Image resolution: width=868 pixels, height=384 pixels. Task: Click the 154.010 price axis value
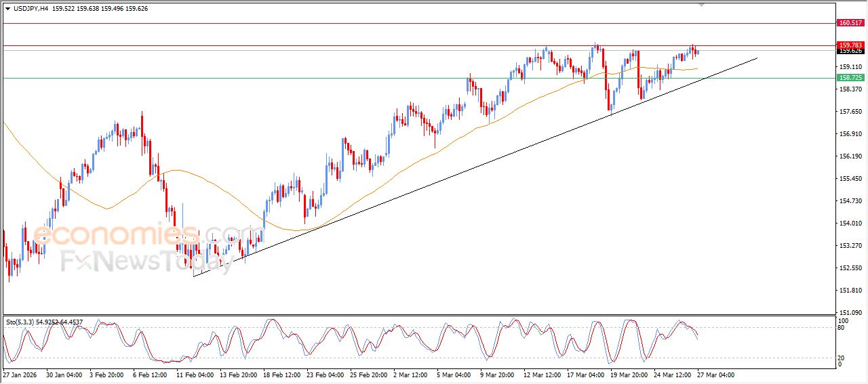[850, 223]
